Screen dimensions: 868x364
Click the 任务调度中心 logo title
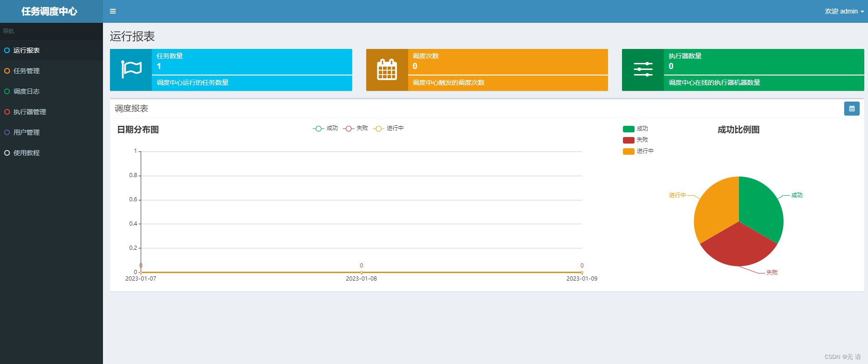pyautogui.click(x=49, y=11)
